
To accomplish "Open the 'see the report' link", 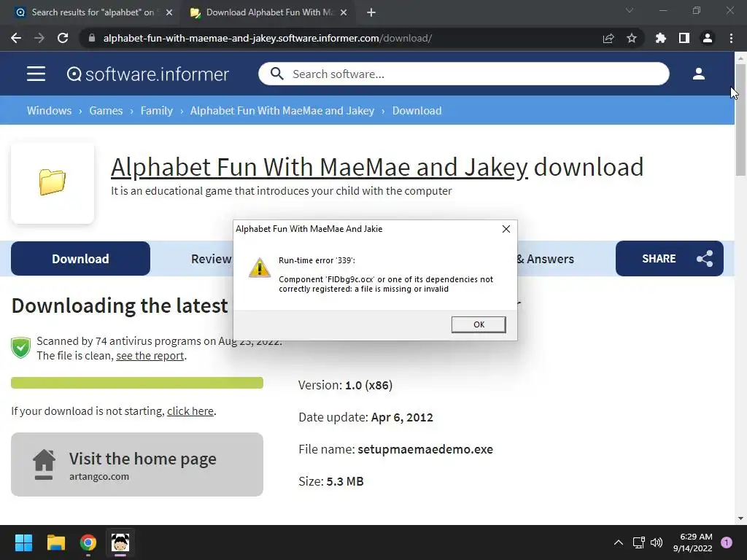I will point(150,356).
